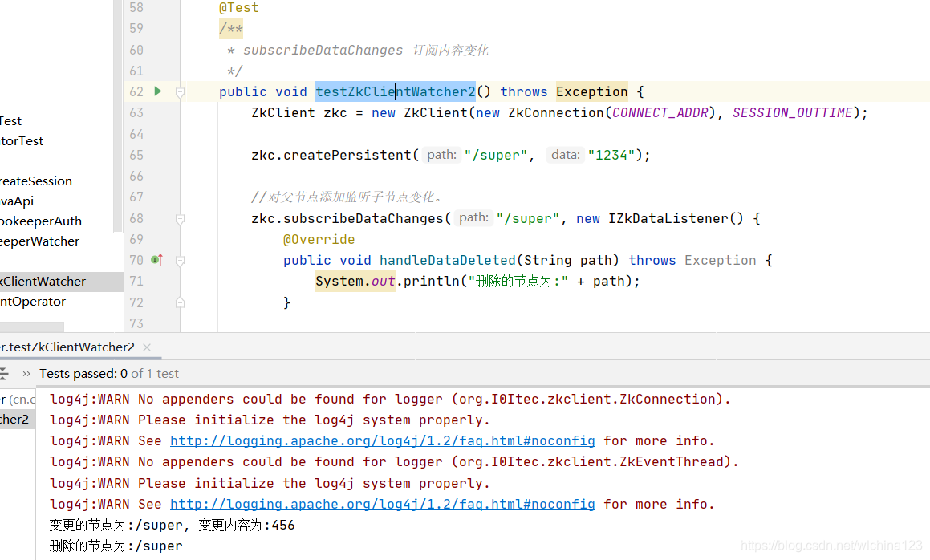Select ClientWatcher item in project tree
Viewport: 930px width, 560px height.
tap(43, 281)
